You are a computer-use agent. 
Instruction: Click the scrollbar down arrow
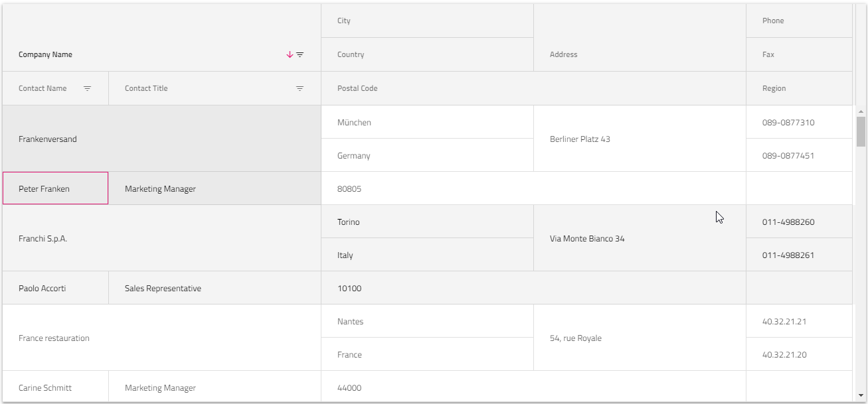point(861,395)
